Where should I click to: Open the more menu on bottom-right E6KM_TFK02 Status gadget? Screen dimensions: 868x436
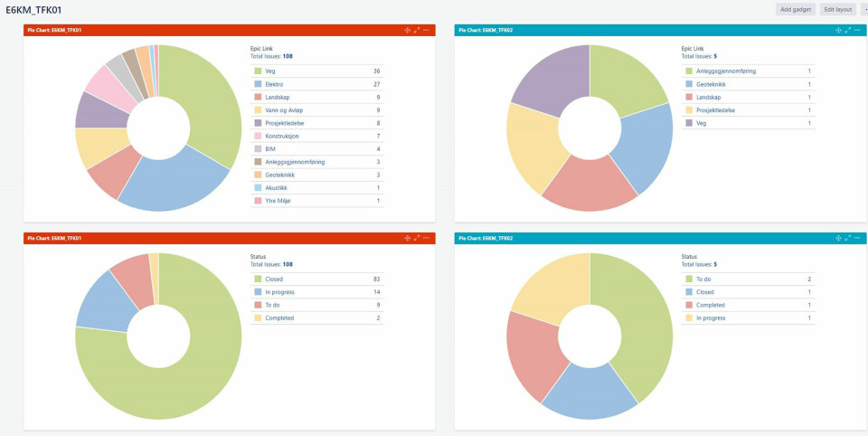(856, 239)
